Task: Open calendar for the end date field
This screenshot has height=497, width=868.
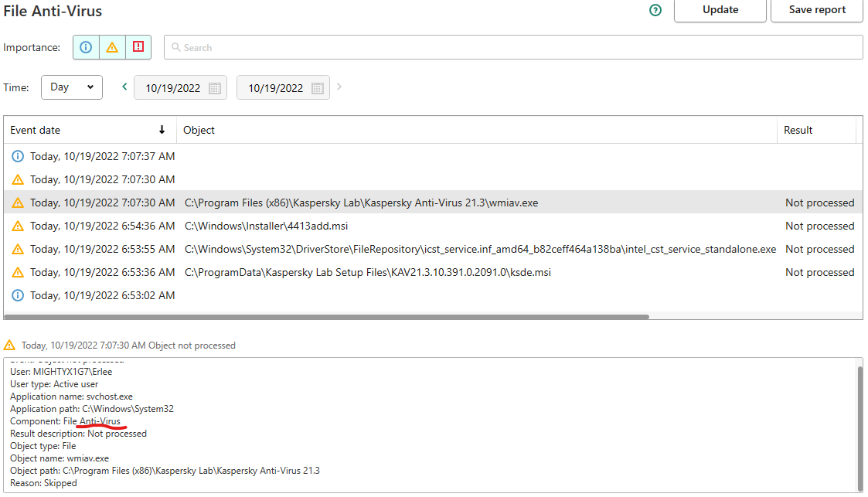Action: click(x=317, y=88)
